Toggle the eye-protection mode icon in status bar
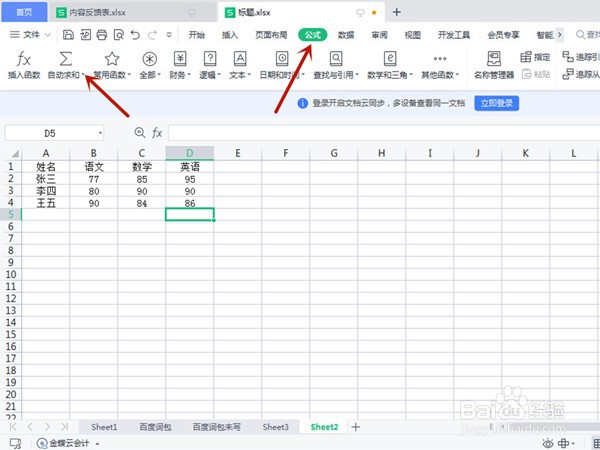 point(548,443)
